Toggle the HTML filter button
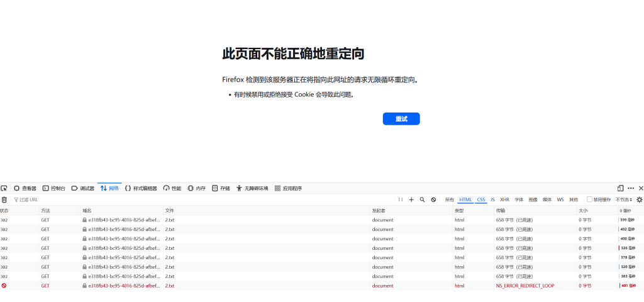Screen dimensions: 644x302 pos(465,199)
